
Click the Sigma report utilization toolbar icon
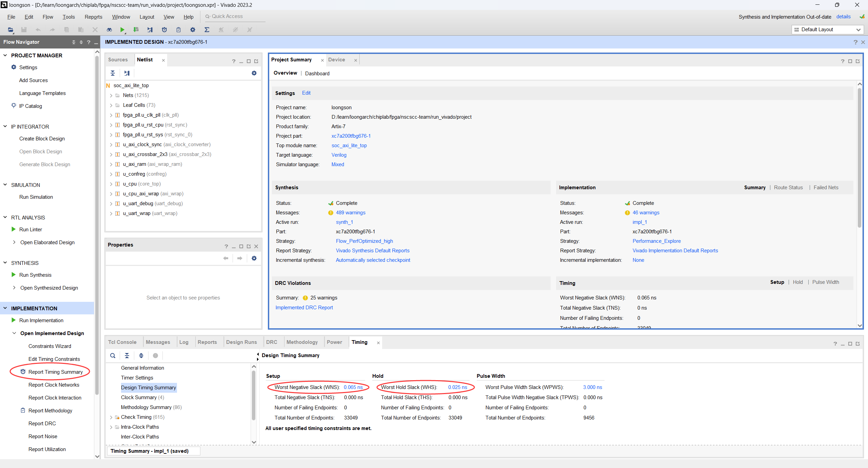pyautogui.click(x=207, y=30)
